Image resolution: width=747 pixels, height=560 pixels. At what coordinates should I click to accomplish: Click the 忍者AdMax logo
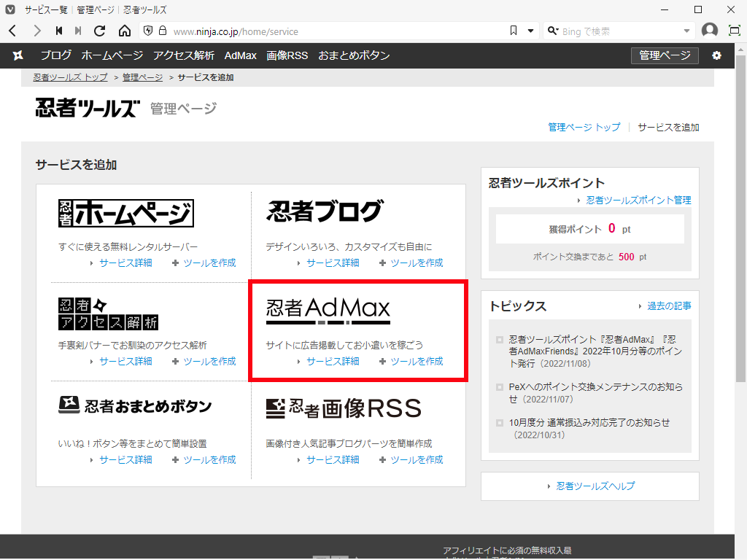coord(328,311)
